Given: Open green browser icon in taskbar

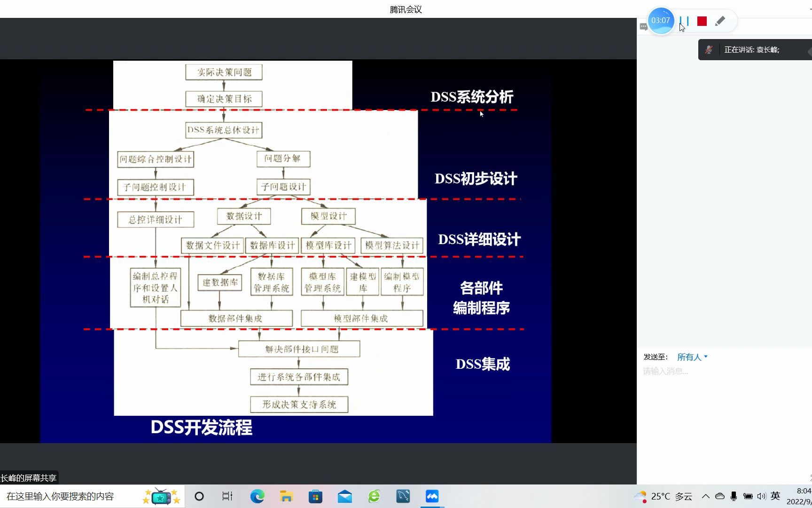Looking at the screenshot, I should click(x=374, y=496).
